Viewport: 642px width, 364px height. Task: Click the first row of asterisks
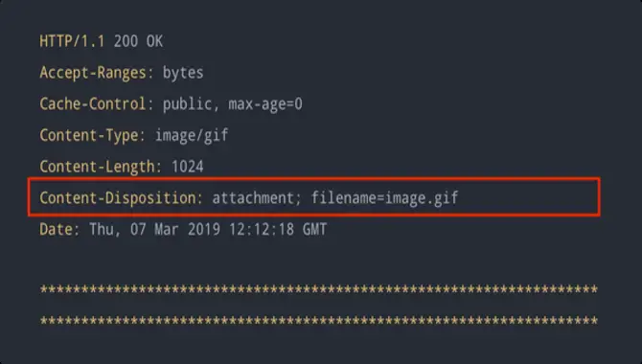pos(318,290)
